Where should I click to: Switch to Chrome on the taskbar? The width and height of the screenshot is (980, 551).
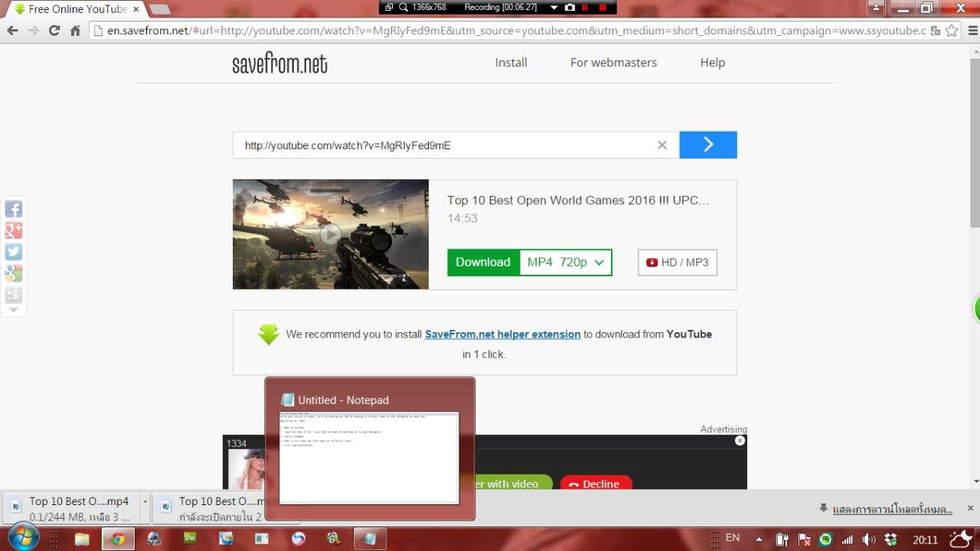point(118,539)
